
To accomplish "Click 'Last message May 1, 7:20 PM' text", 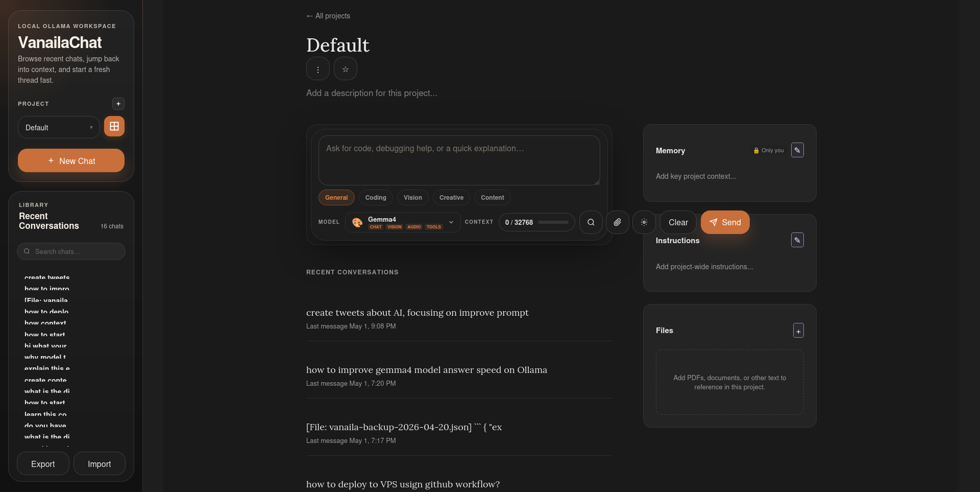I will click(x=351, y=383).
